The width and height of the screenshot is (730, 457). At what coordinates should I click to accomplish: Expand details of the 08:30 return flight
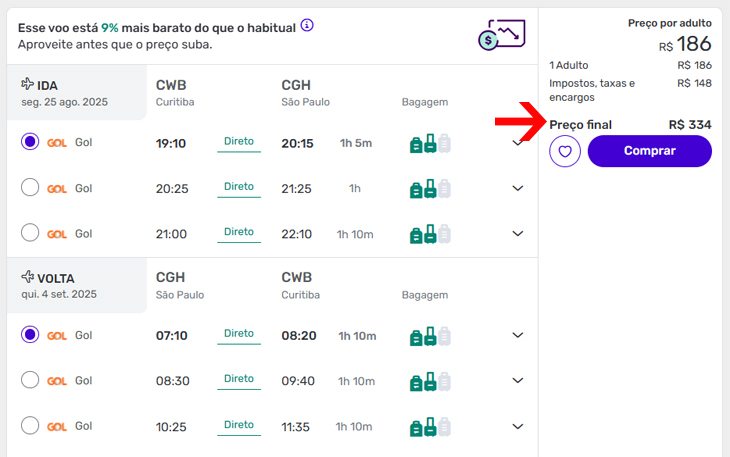click(518, 380)
